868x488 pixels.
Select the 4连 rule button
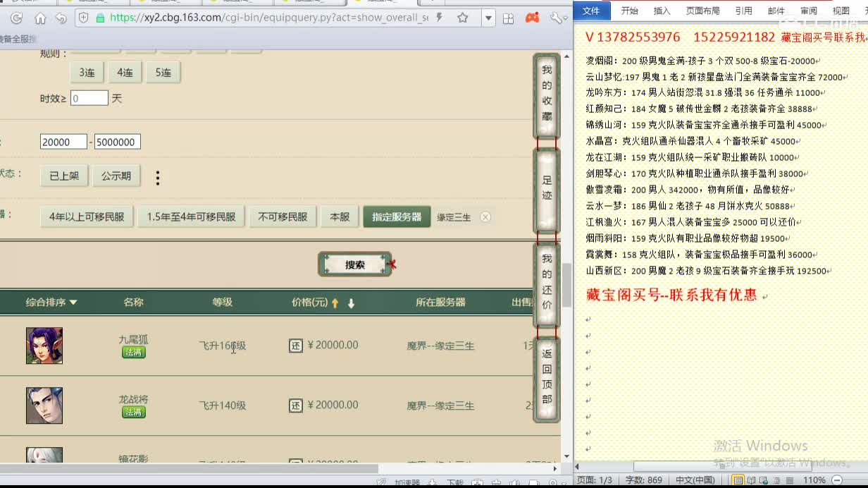[125, 73]
